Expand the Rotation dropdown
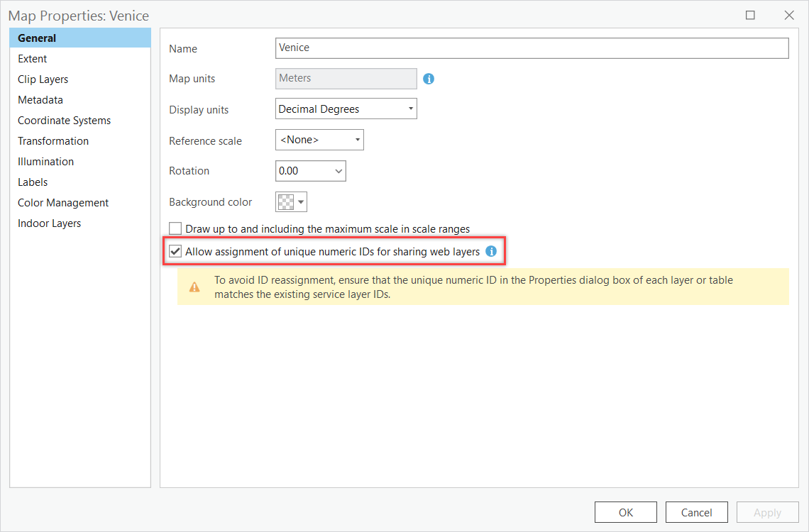 coord(339,170)
